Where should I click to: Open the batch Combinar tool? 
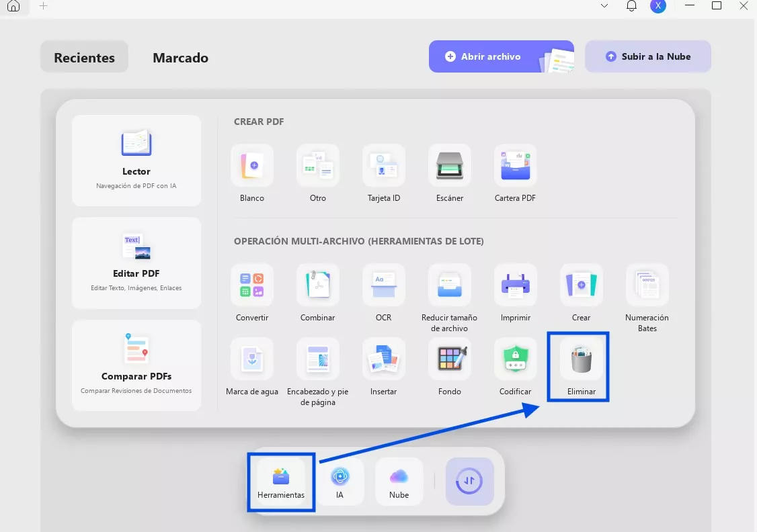pyautogui.click(x=318, y=294)
